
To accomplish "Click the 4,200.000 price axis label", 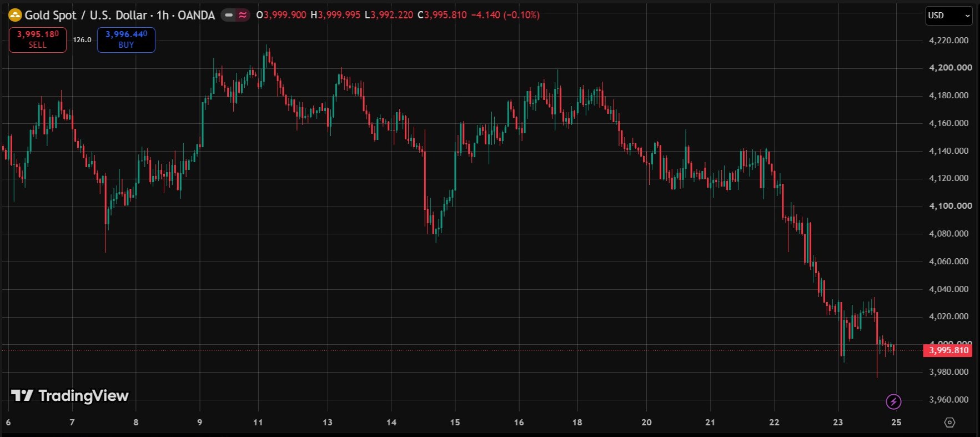I will [951, 68].
